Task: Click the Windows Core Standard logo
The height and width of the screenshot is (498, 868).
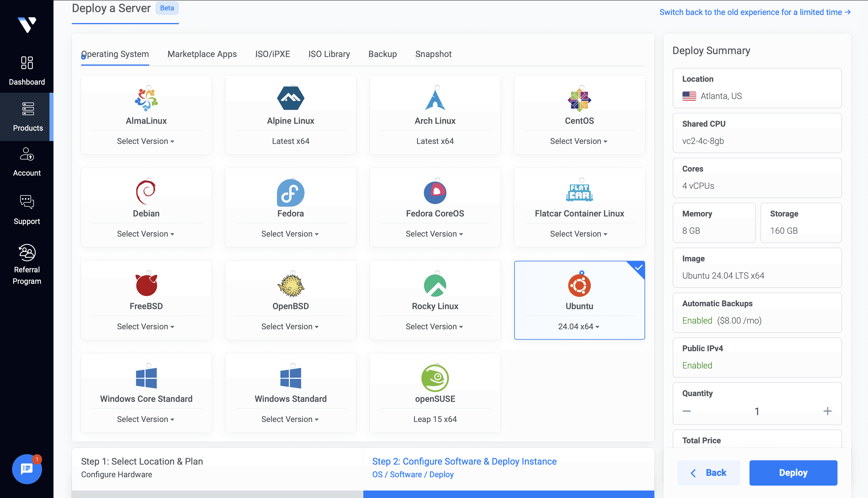Action: (x=146, y=378)
